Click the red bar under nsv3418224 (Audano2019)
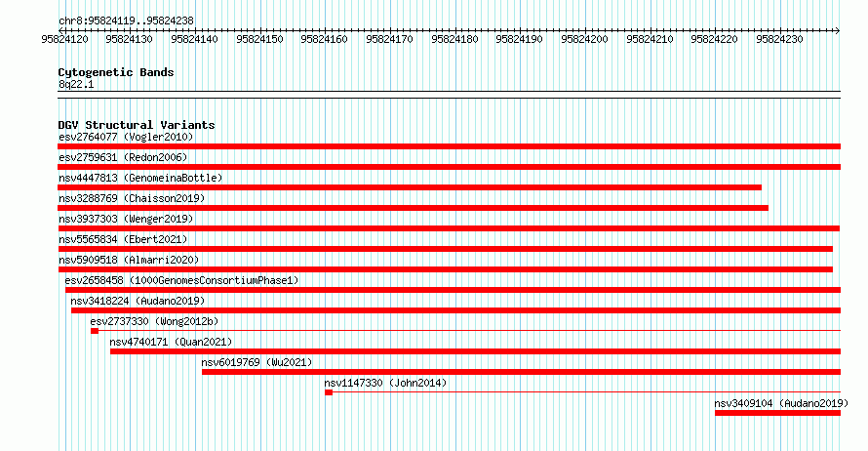The image size is (868, 451). pyautogui.click(x=456, y=310)
